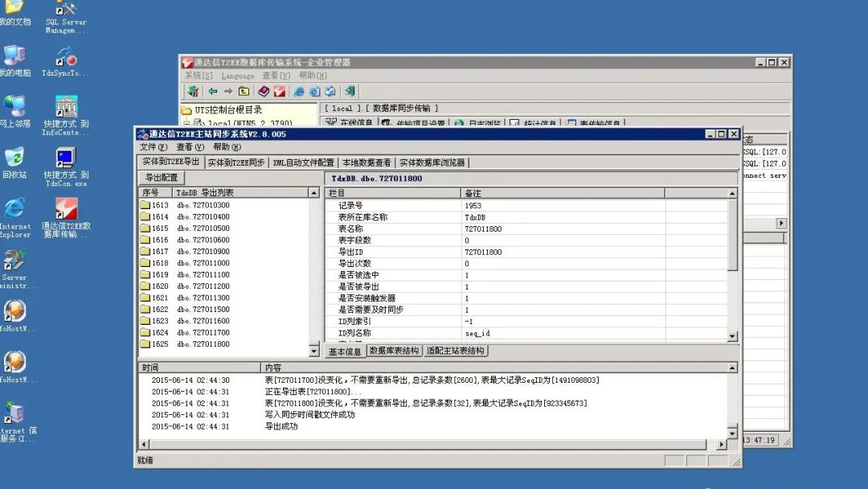
Task: Click the purple book icon in the enterprise manager toolbar
Action: click(264, 92)
